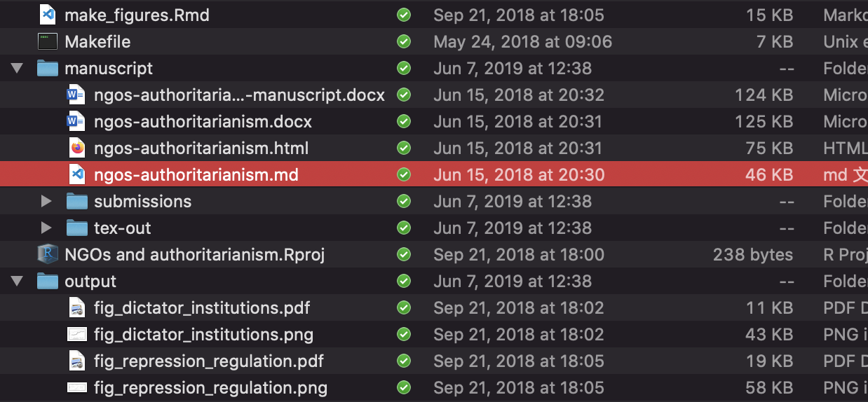Click the PDF icon for fig_dictator_institutions.pdf
Viewport: 868px width, 402px height.
(76, 307)
